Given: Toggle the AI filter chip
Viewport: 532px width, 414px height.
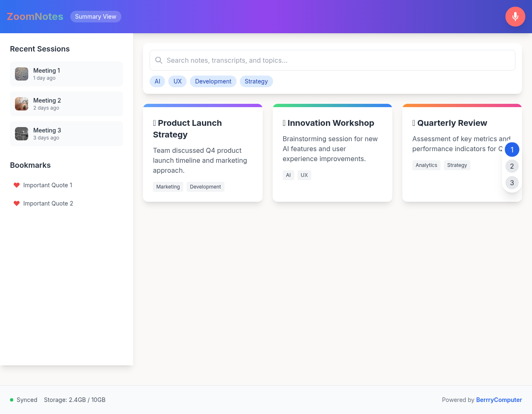Looking at the screenshot, I should tap(157, 81).
